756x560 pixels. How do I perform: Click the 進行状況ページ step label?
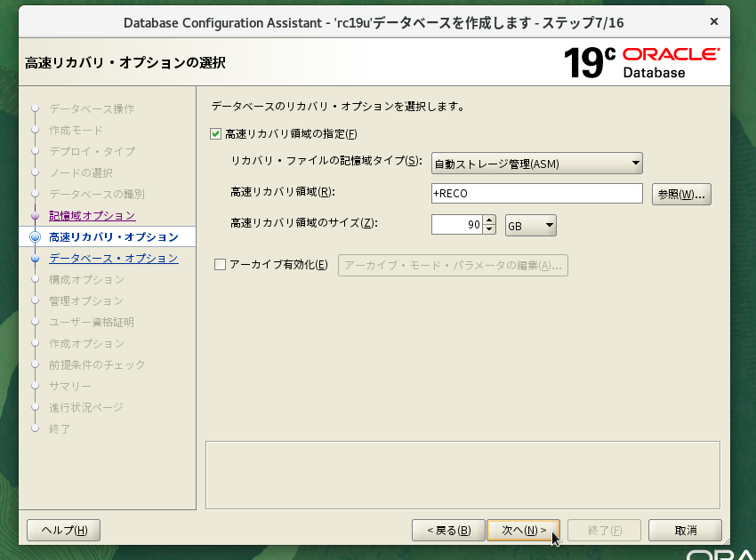[85, 408]
